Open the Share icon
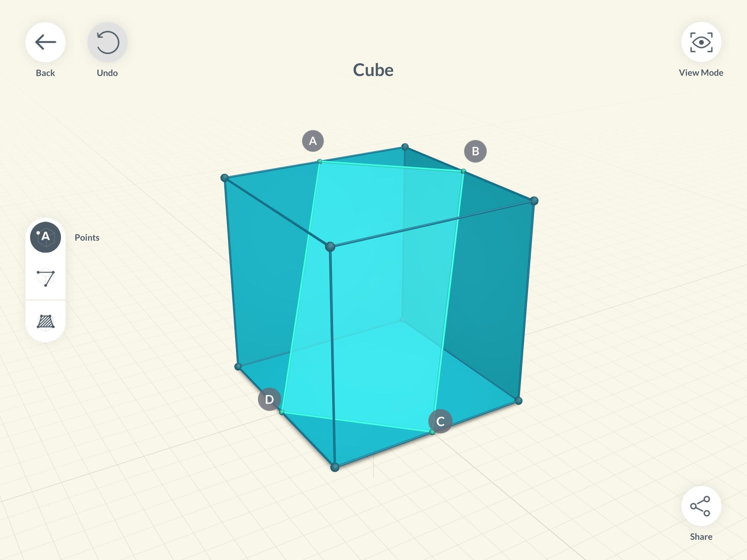This screenshot has height=560, width=747. (x=701, y=506)
